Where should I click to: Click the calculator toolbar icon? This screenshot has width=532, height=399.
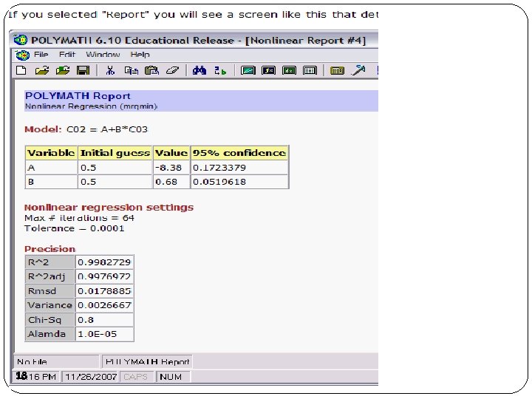pos(337,71)
